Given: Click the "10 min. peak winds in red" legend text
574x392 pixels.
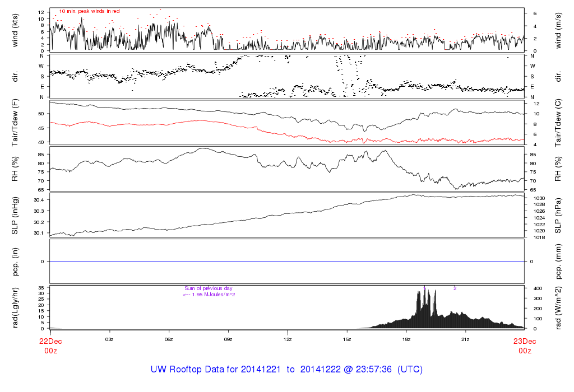Looking at the screenshot, I should 90,11.
